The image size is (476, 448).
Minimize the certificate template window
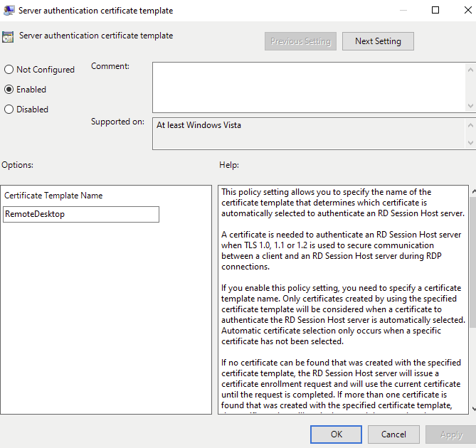(403, 11)
